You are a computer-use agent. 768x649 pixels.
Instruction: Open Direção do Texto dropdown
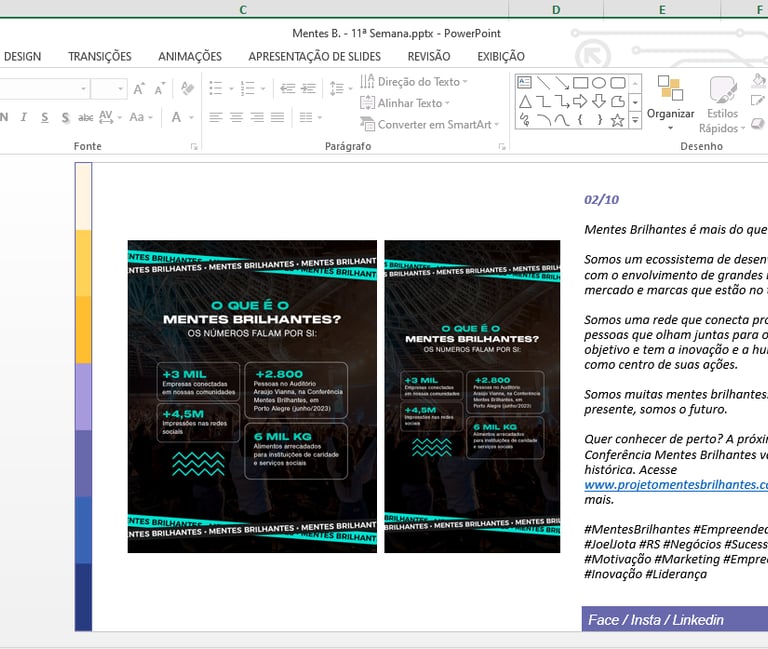click(418, 82)
